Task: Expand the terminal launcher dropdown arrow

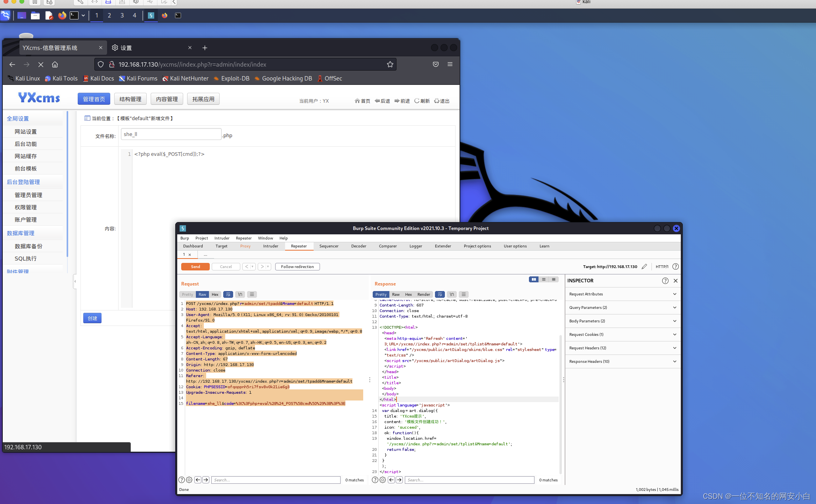Action: coord(83,15)
